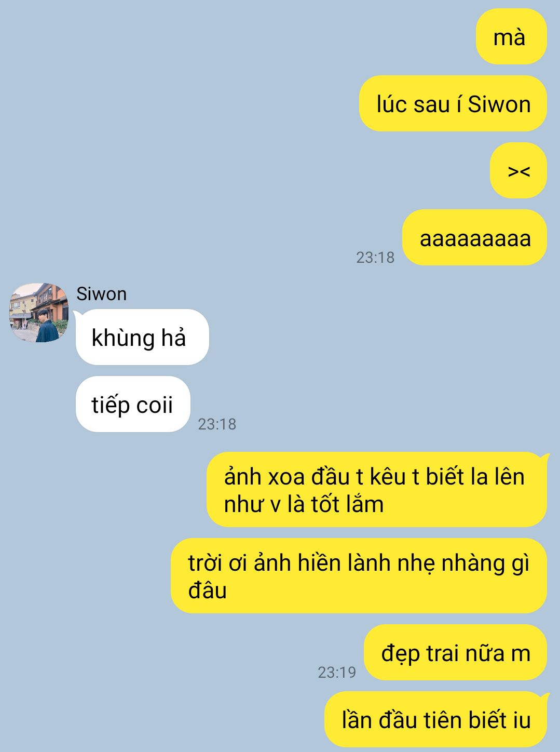Tap the 'lần đầu tiên biết iu' message
Image resolution: width=560 pixels, height=752 pixels.
coord(436,719)
